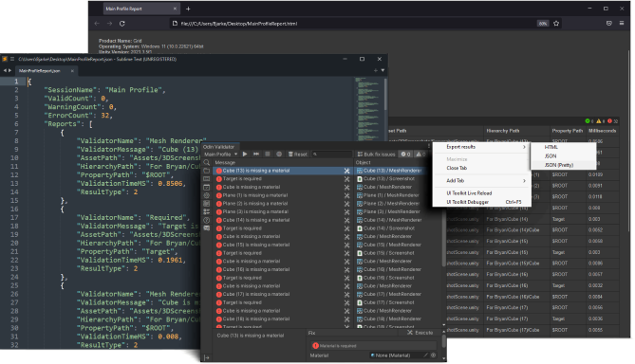
Task: Click fix icon for Plane (1) is missing a material
Action: [x=346, y=195]
